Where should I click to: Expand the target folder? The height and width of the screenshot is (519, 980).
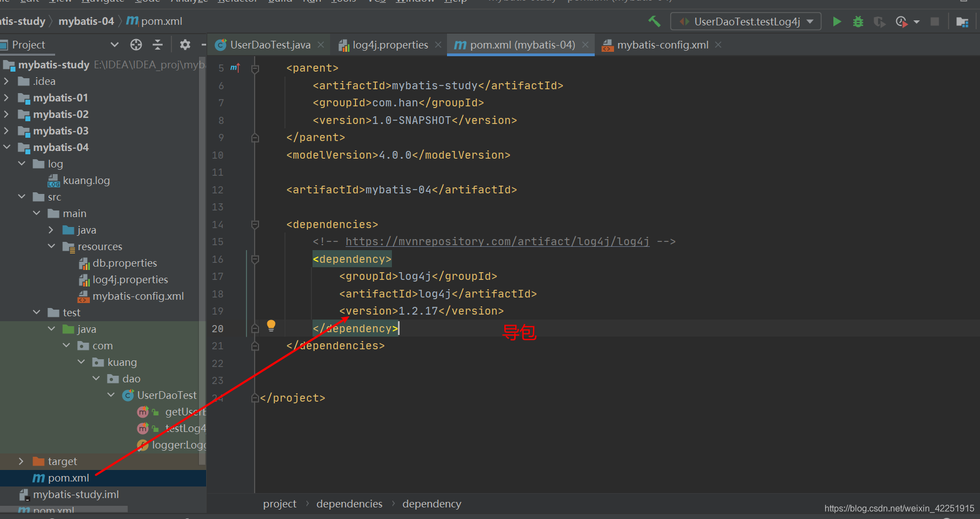coord(21,461)
